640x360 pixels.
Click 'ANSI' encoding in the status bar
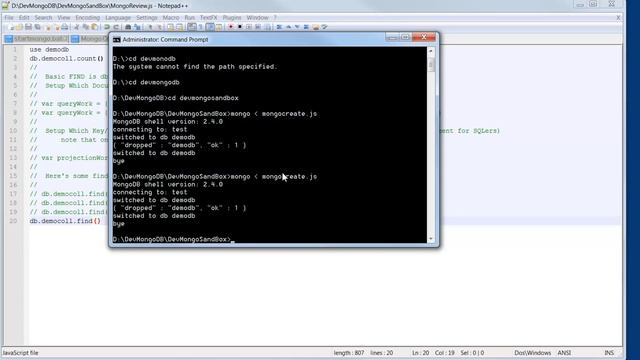[564, 353]
